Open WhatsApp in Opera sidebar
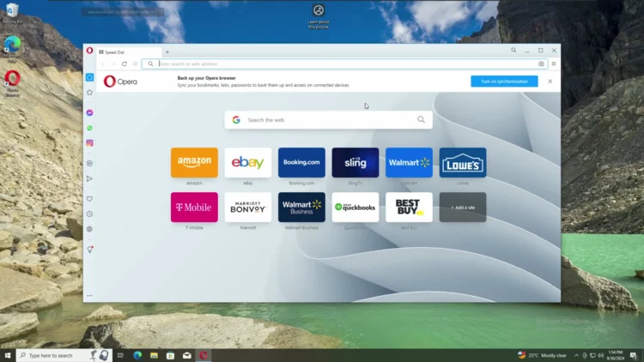The width and height of the screenshot is (644, 362). [x=89, y=128]
